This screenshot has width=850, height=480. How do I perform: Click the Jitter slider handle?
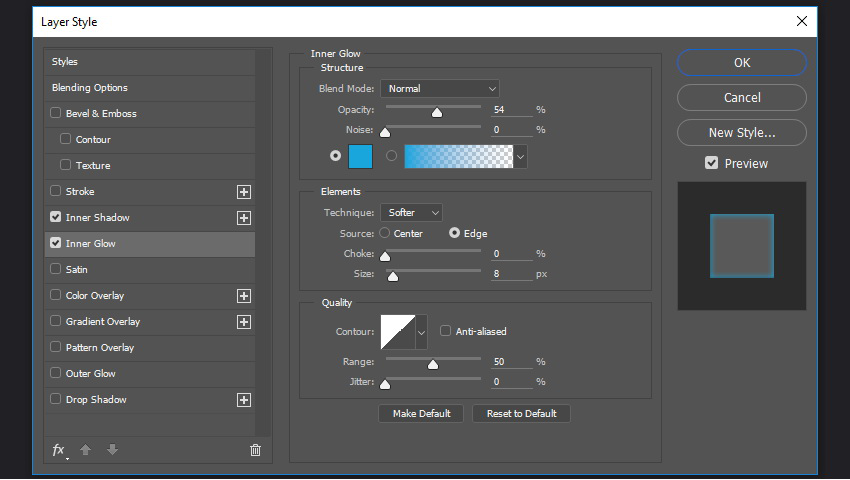click(x=385, y=385)
